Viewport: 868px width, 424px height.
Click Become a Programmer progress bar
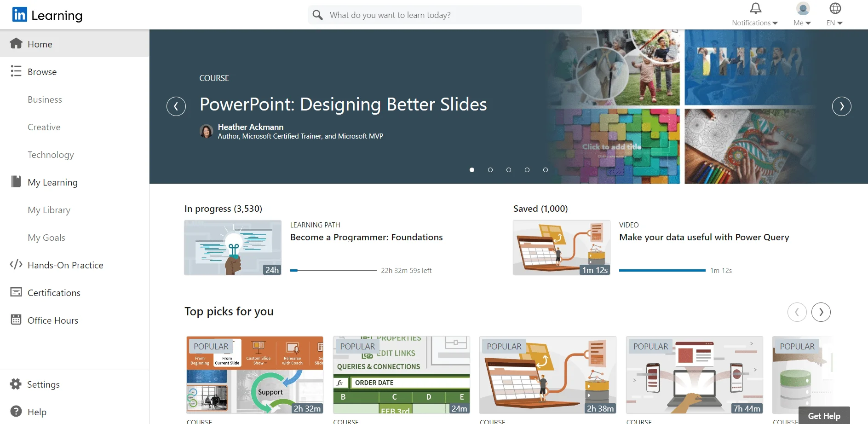click(x=333, y=270)
